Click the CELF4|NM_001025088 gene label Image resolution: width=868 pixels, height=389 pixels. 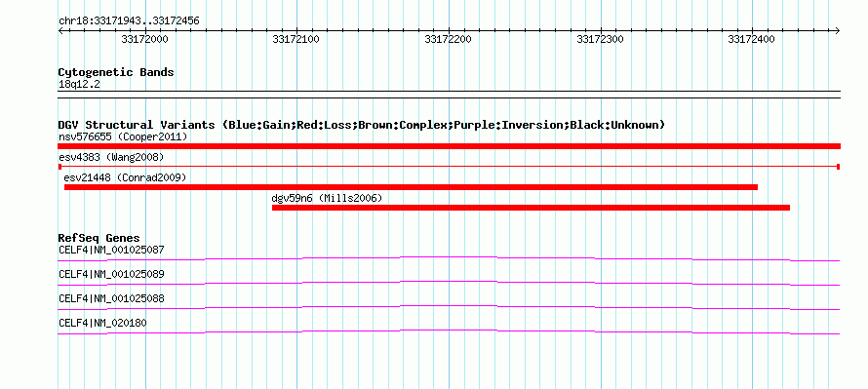coord(111,298)
